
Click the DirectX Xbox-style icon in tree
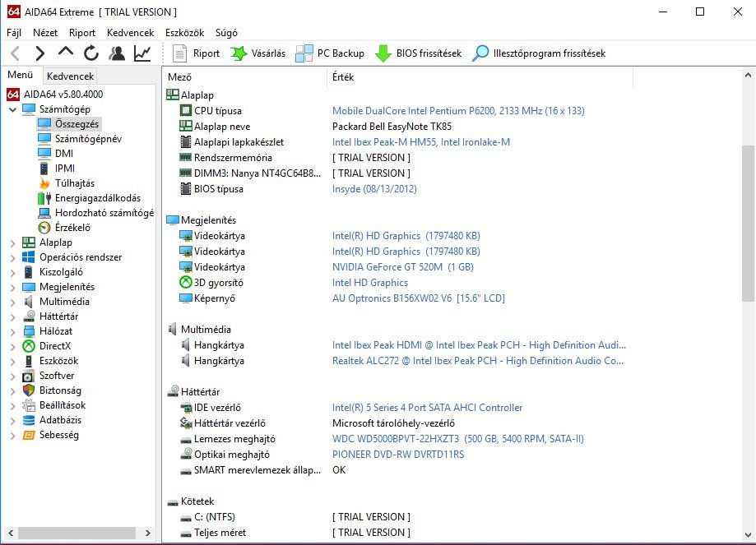(x=29, y=346)
